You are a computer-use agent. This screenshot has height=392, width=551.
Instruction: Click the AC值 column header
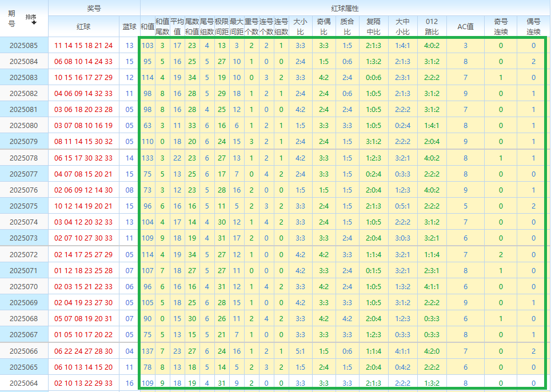pyautogui.click(x=466, y=26)
